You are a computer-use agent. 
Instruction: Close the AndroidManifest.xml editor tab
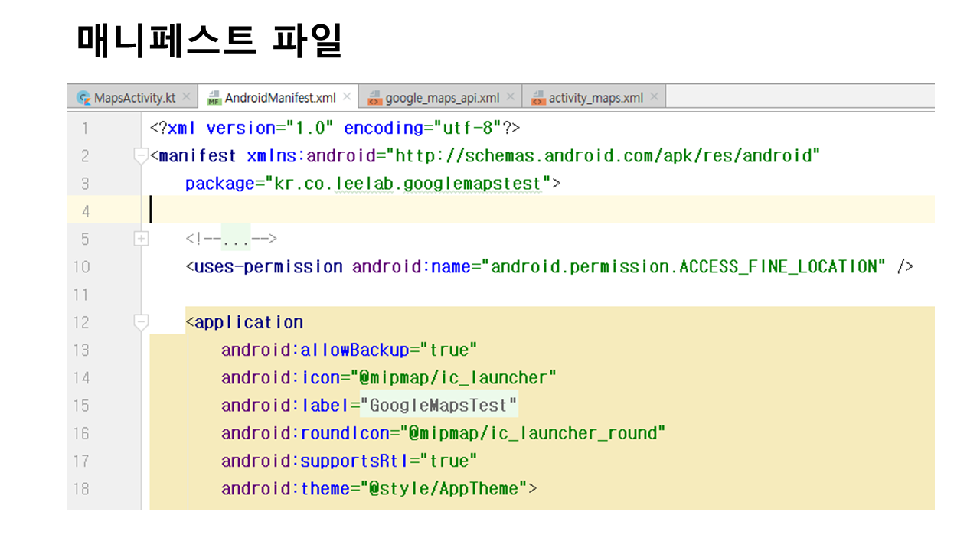pyautogui.click(x=347, y=97)
